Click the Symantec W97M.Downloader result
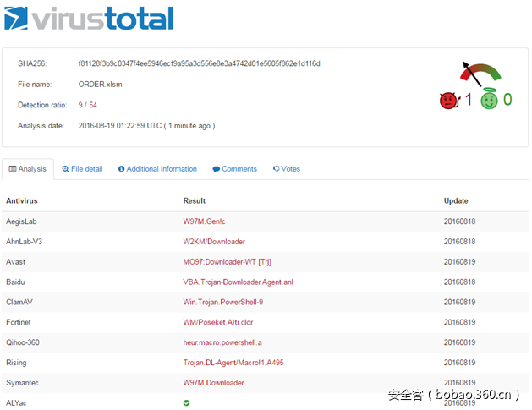Viewport: 532px width, 410px height. pyautogui.click(x=213, y=383)
